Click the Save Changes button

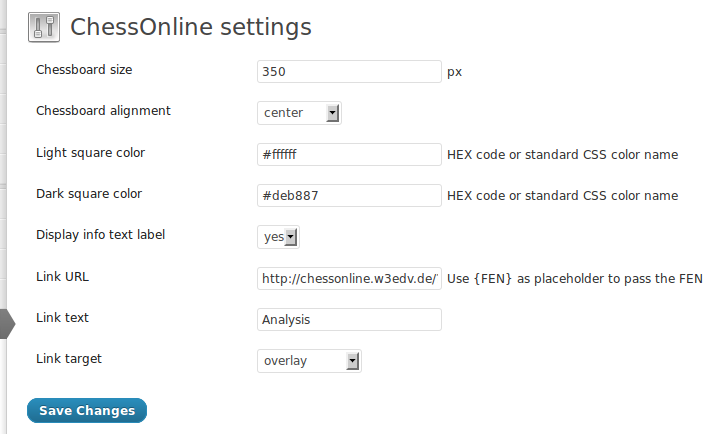click(x=87, y=410)
